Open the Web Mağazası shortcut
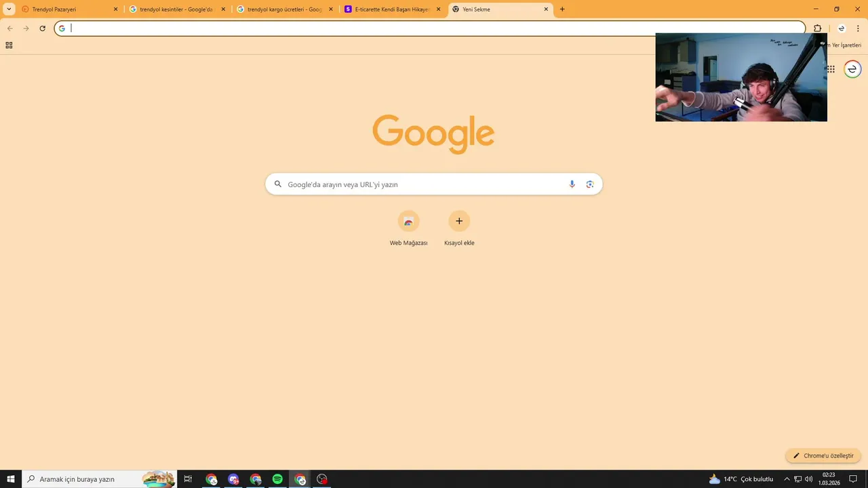868x488 pixels. (x=408, y=228)
